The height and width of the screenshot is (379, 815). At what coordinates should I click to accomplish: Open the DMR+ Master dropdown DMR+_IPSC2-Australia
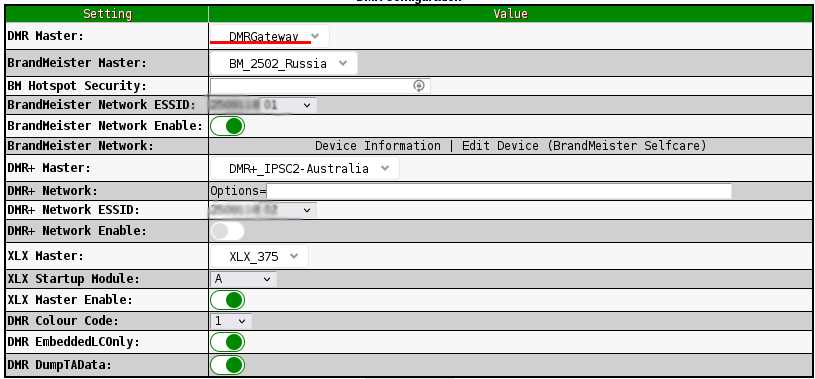(x=305, y=168)
